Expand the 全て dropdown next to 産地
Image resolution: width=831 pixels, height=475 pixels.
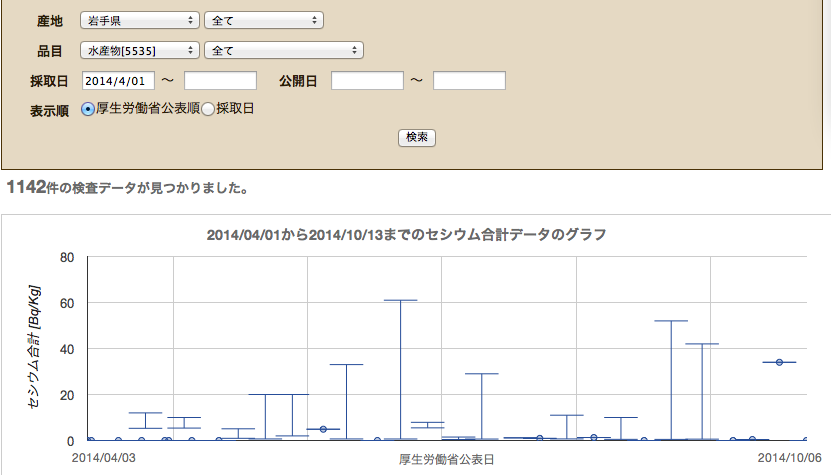pos(263,20)
